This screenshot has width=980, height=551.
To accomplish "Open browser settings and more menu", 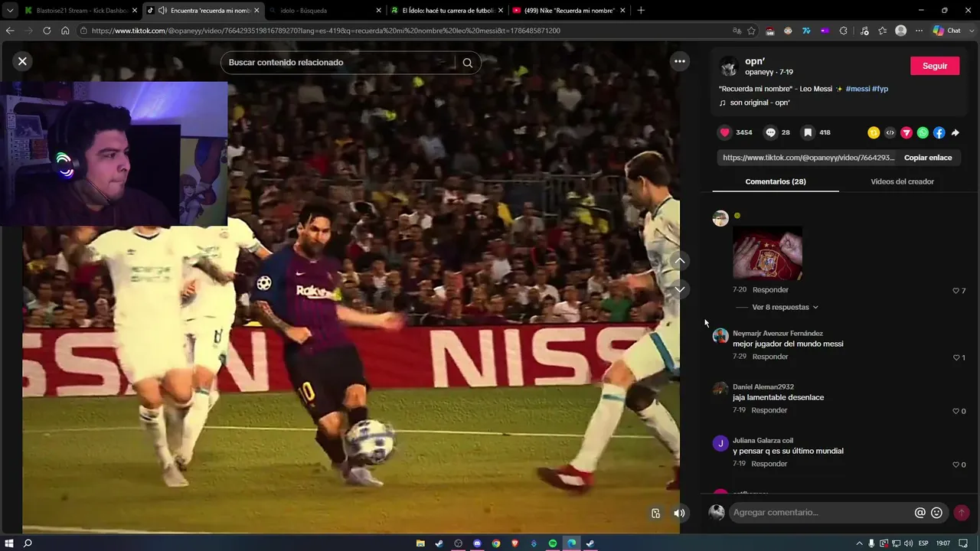I will click(919, 31).
